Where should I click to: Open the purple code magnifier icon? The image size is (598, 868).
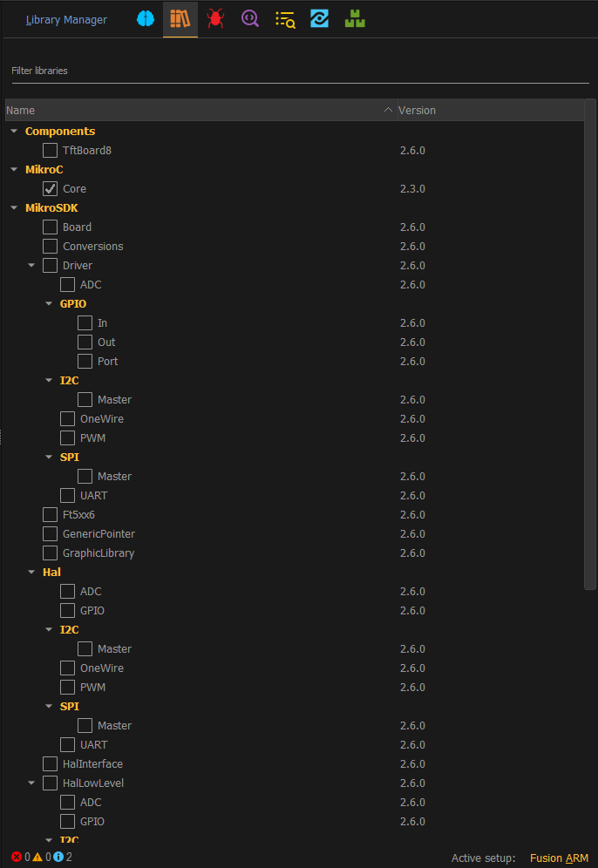[x=250, y=19]
